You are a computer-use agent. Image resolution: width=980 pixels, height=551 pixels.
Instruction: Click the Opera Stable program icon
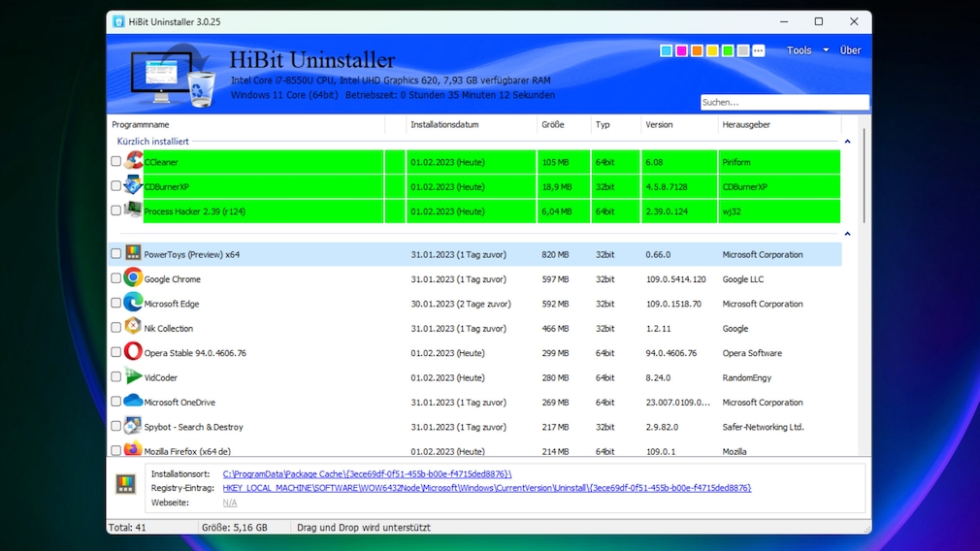click(x=133, y=353)
